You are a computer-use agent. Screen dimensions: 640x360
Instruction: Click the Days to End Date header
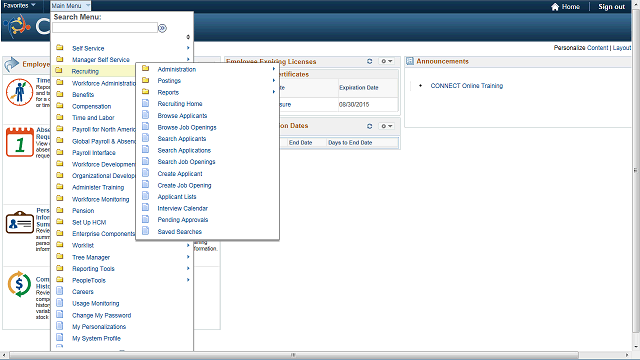click(x=350, y=142)
